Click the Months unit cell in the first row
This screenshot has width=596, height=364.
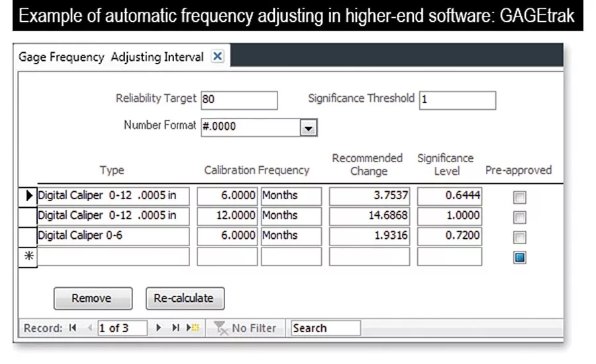tap(291, 196)
